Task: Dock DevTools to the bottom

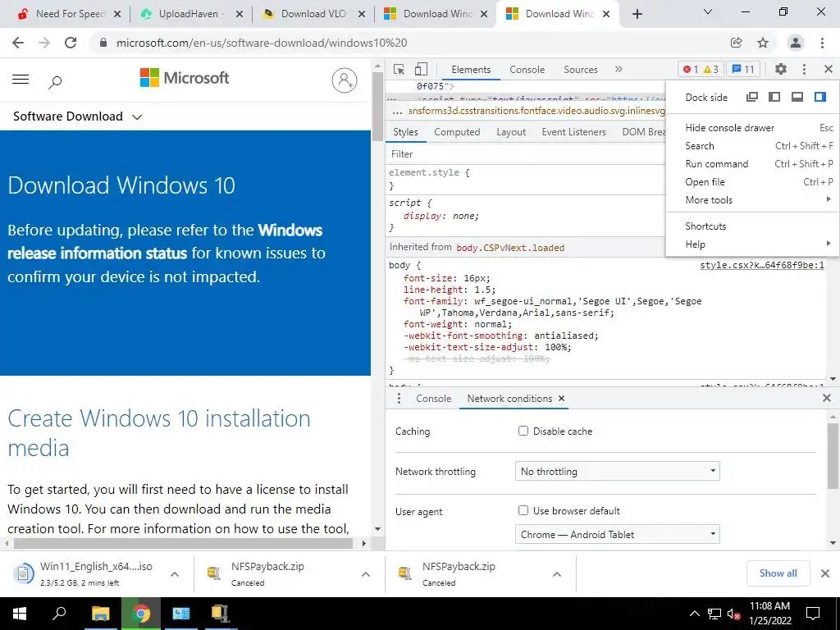Action: 797,97
